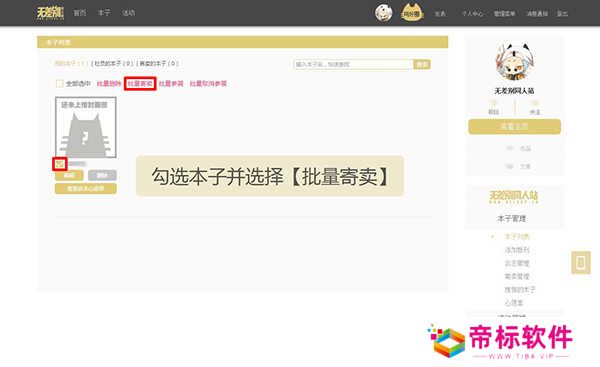Open the user avatar in the top bar
Viewport: 600px width, 367px height.
(x=383, y=13)
